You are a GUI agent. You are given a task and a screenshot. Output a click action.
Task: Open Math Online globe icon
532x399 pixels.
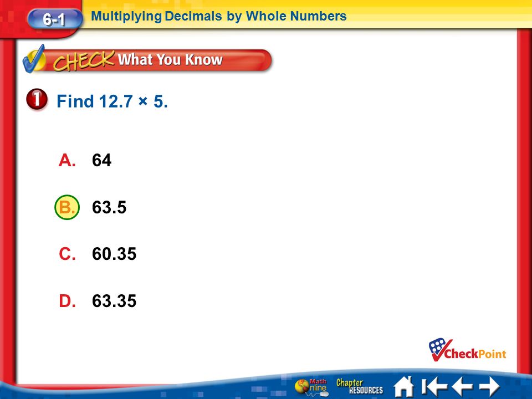[311, 387]
